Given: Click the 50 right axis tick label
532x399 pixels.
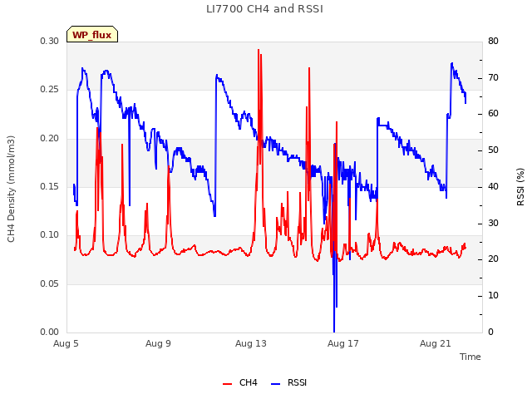Looking at the screenshot, I should [x=493, y=150].
